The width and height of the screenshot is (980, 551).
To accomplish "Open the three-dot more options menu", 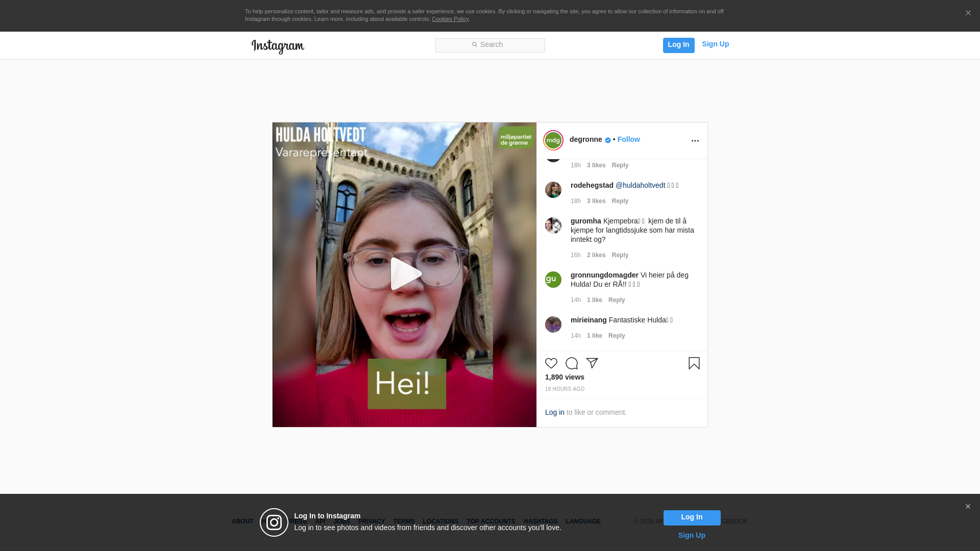I will (x=695, y=141).
